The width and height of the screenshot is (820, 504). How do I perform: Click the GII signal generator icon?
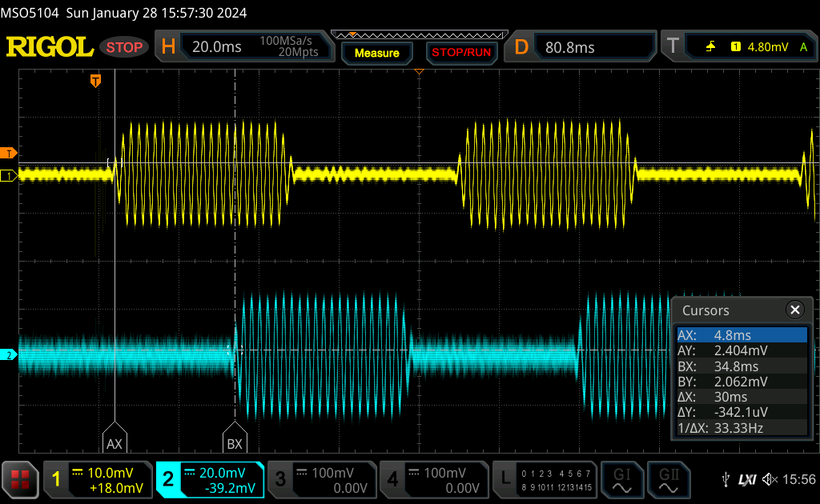click(x=667, y=479)
